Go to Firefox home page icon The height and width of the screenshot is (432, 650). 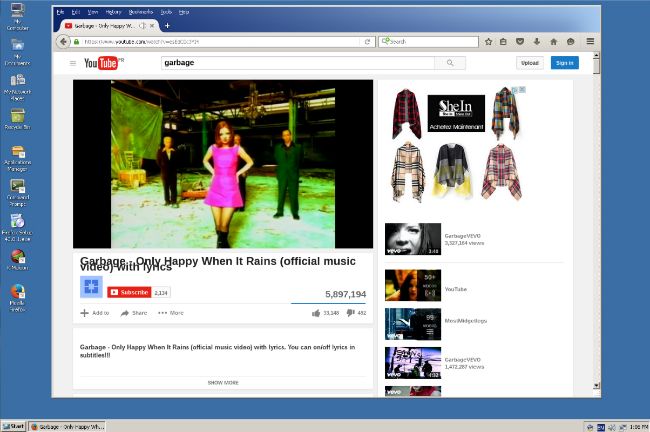click(x=553, y=42)
